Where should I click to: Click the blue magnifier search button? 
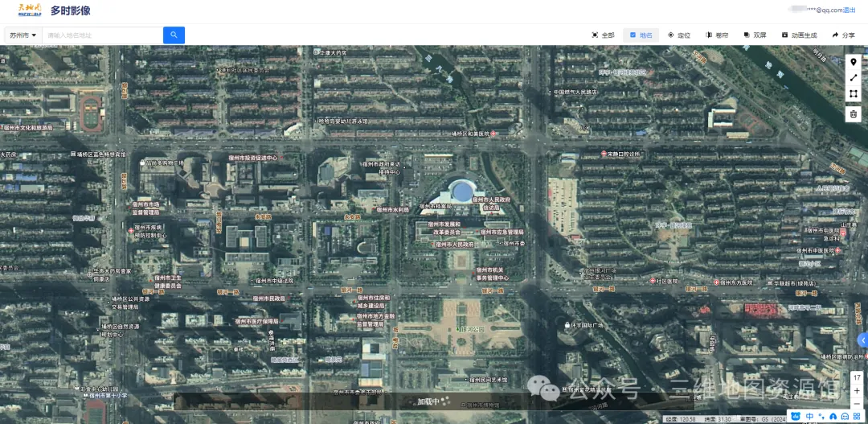click(x=174, y=35)
